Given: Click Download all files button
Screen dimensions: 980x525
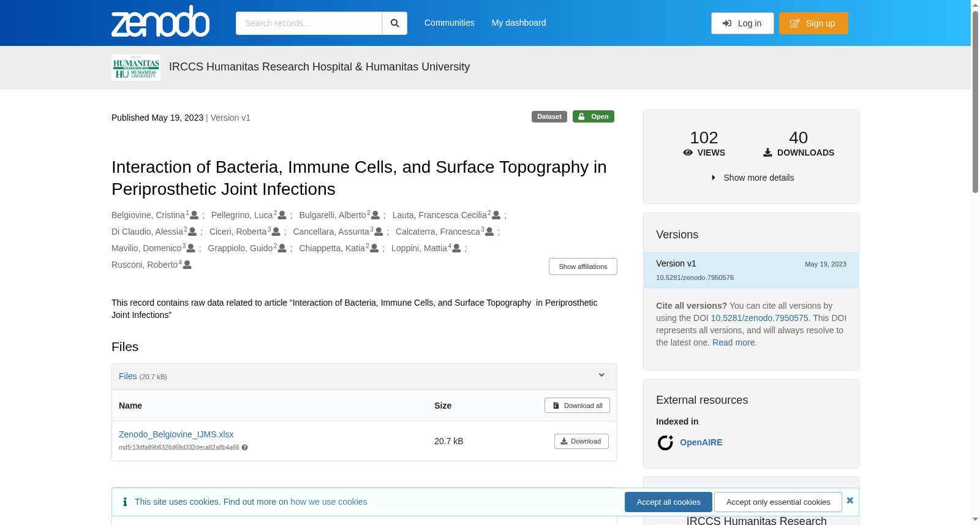Looking at the screenshot, I should [577, 406].
